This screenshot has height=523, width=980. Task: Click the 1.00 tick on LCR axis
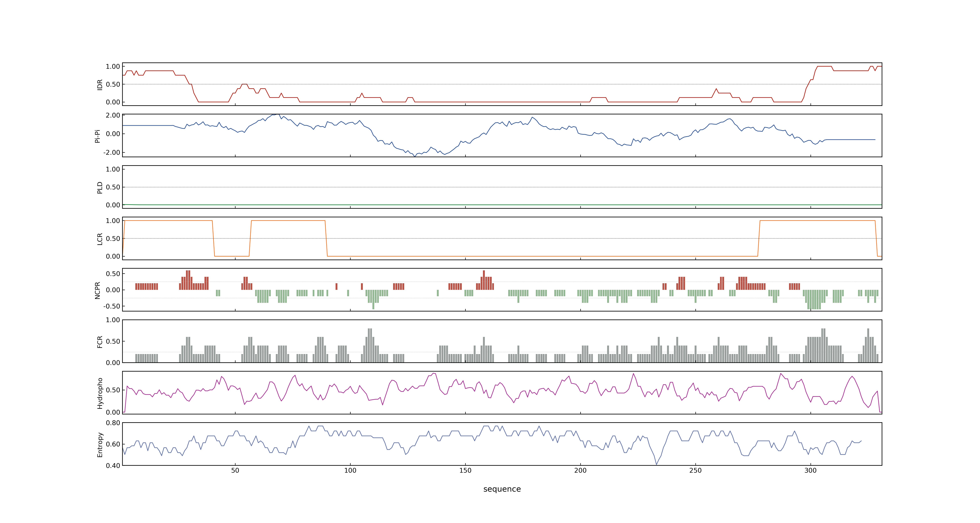pos(113,221)
